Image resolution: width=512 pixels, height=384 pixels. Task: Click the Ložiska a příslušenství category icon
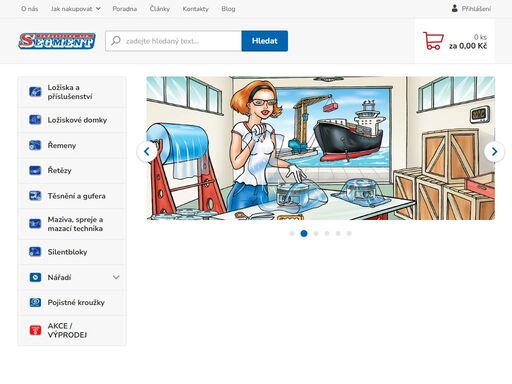(x=35, y=91)
